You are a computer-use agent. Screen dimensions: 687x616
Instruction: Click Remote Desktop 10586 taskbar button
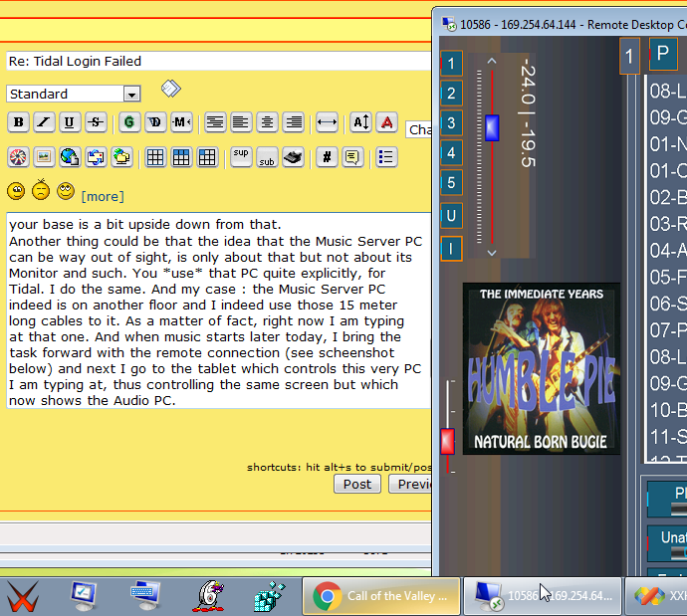click(x=543, y=596)
